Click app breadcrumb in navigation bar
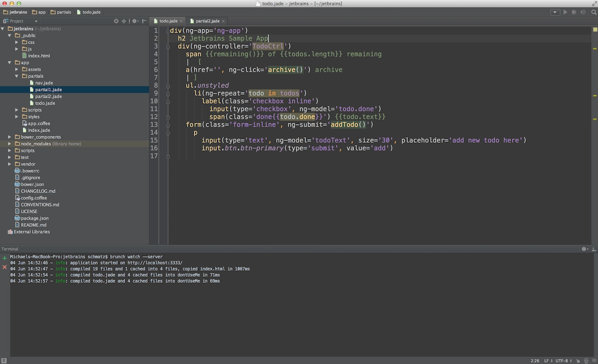Viewport: 598px width, 364px height. pyautogui.click(x=38, y=12)
